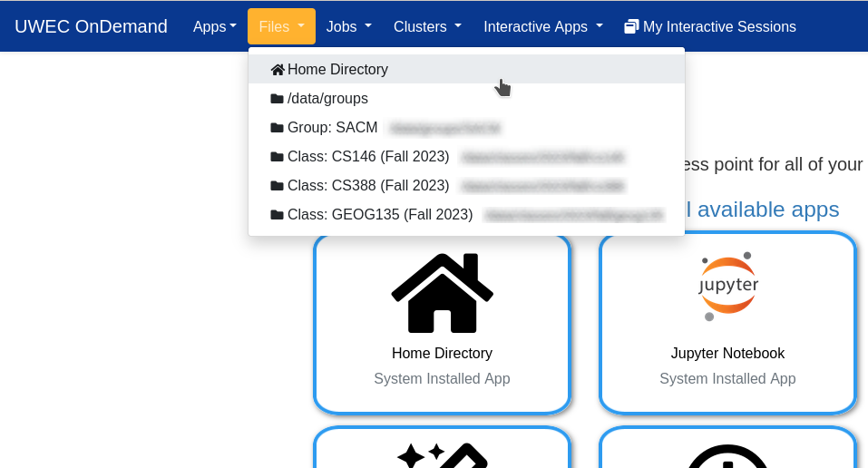Select Group: SACM menu entry text
This screenshot has width=868, height=468.
[x=332, y=128]
